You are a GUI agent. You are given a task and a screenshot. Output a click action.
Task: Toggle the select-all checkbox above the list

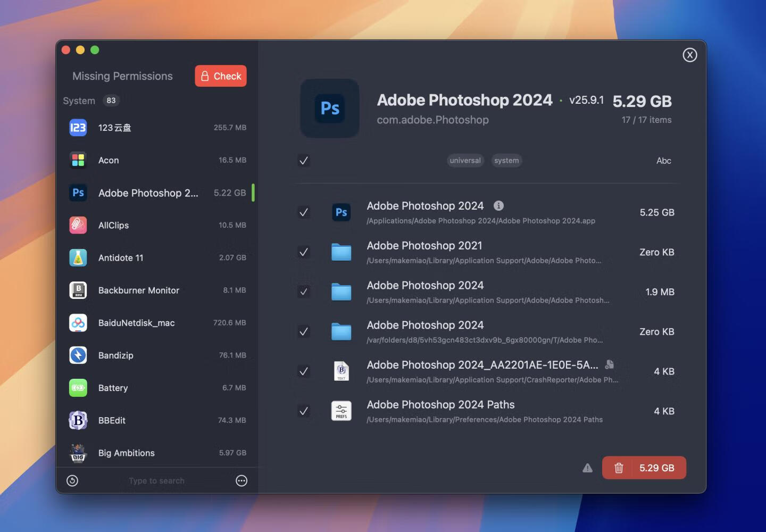[x=304, y=161]
